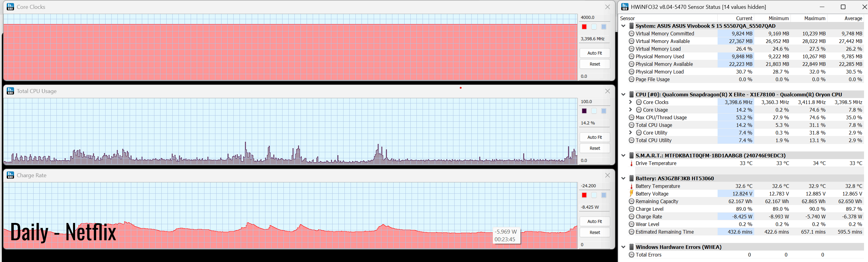This screenshot has height=262, width=868.
Task: Click the chip icon beside S.M.A.R.T. group header
Action: [632, 156]
